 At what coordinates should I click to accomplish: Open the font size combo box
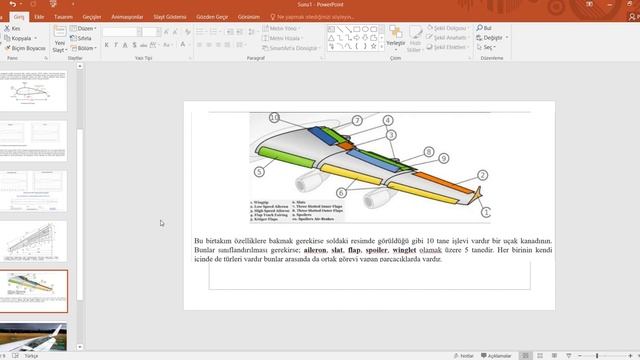point(151,32)
